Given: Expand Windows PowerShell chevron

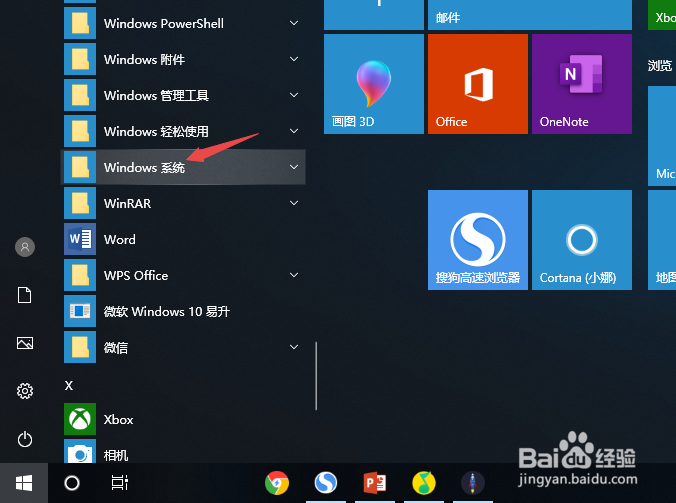Looking at the screenshot, I should pos(294,23).
